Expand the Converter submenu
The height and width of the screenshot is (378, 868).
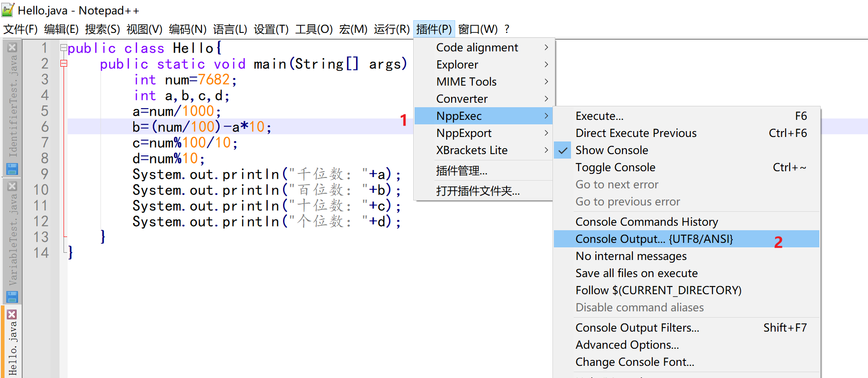(484, 99)
